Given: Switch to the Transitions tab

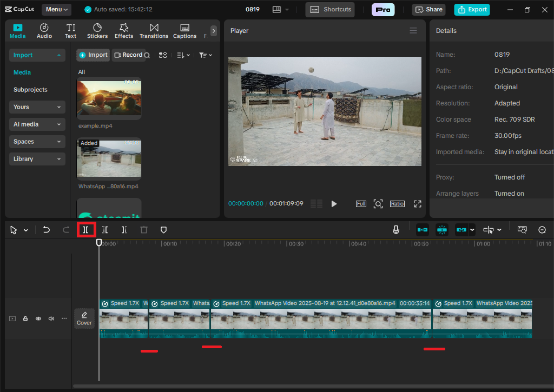Looking at the screenshot, I should pos(154,31).
